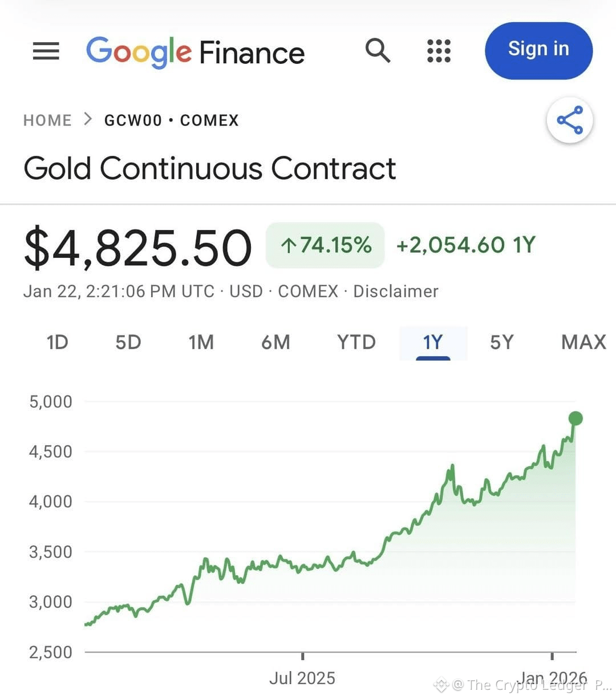Select the 5Y range tab
616x699 pixels.
(x=501, y=342)
